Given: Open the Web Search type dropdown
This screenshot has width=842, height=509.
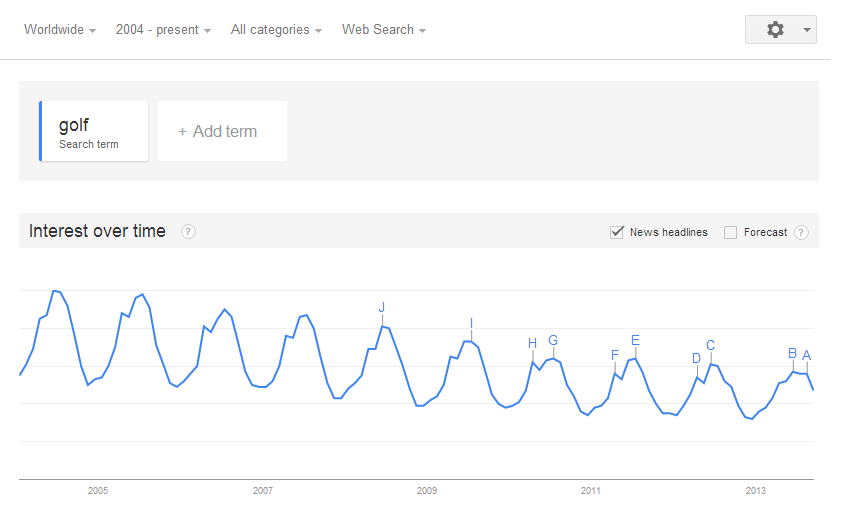Looking at the screenshot, I should 384,30.
